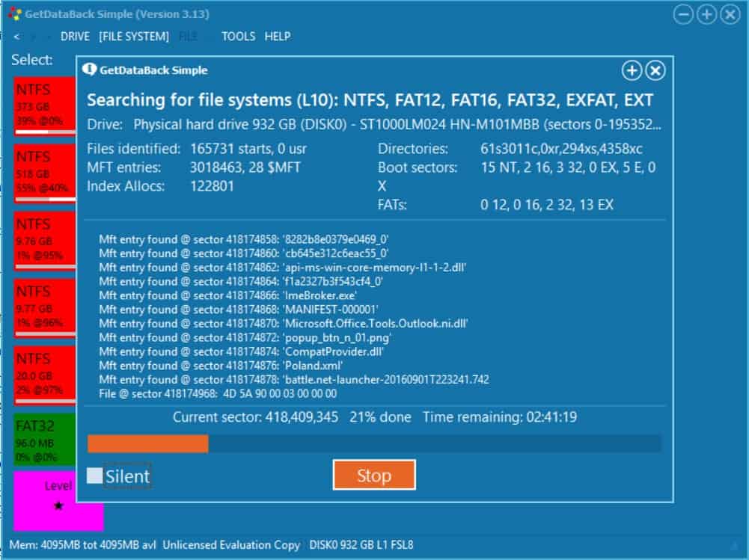
Task: Expand the search dialog with the plus icon
Action: pos(632,71)
